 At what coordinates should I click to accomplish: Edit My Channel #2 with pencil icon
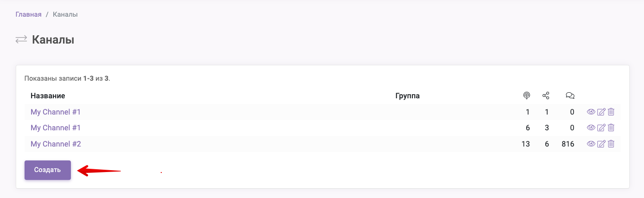click(601, 144)
